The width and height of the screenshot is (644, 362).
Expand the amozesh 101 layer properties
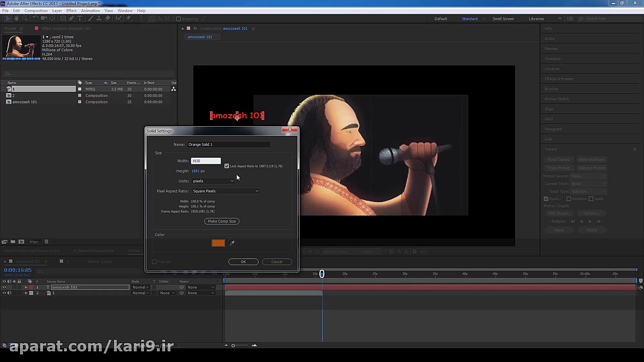pyautogui.click(x=26, y=287)
